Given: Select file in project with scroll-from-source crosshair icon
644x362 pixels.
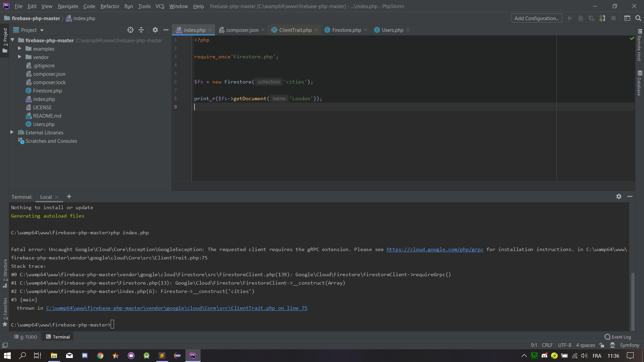Looking at the screenshot, I should [130, 30].
